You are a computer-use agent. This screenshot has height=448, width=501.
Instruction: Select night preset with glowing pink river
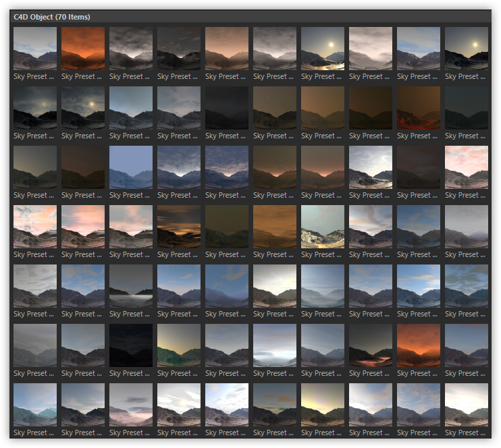point(371,345)
